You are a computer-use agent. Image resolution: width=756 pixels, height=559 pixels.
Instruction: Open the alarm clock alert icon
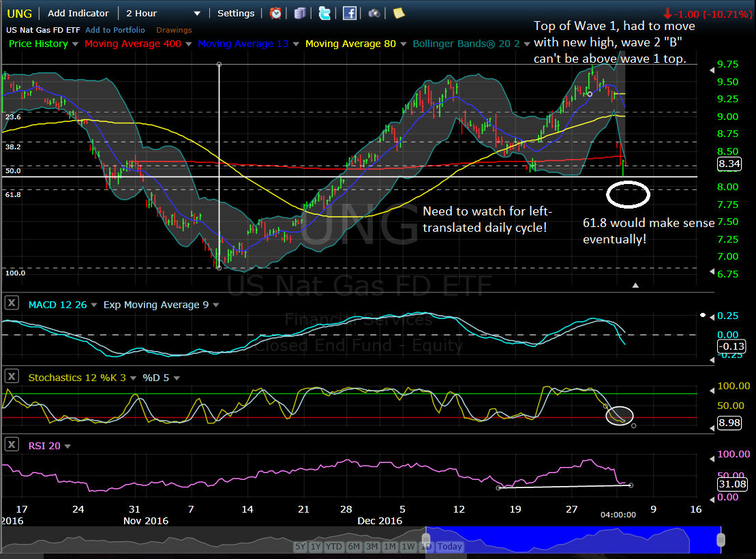(x=275, y=13)
